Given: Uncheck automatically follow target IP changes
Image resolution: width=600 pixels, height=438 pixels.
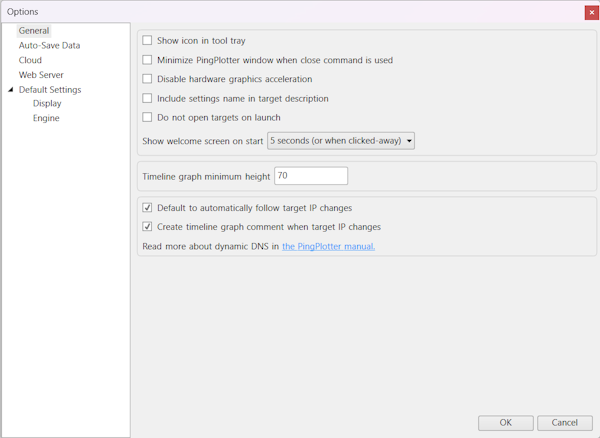Looking at the screenshot, I should [148, 208].
